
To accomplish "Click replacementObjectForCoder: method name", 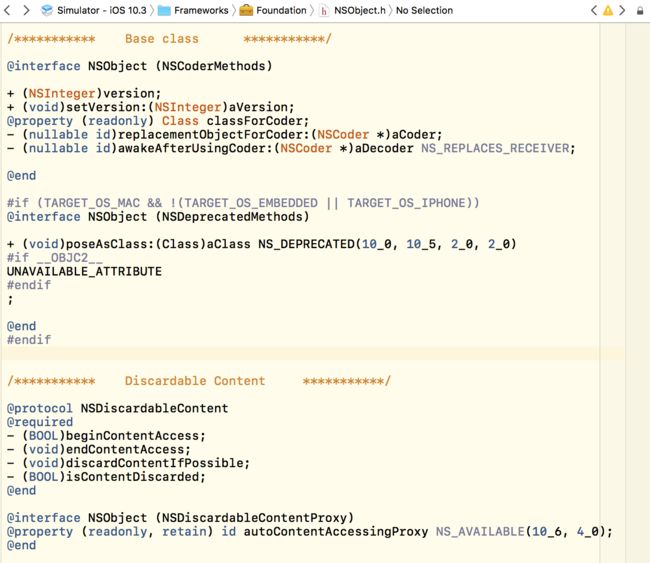I will coord(214,134).
